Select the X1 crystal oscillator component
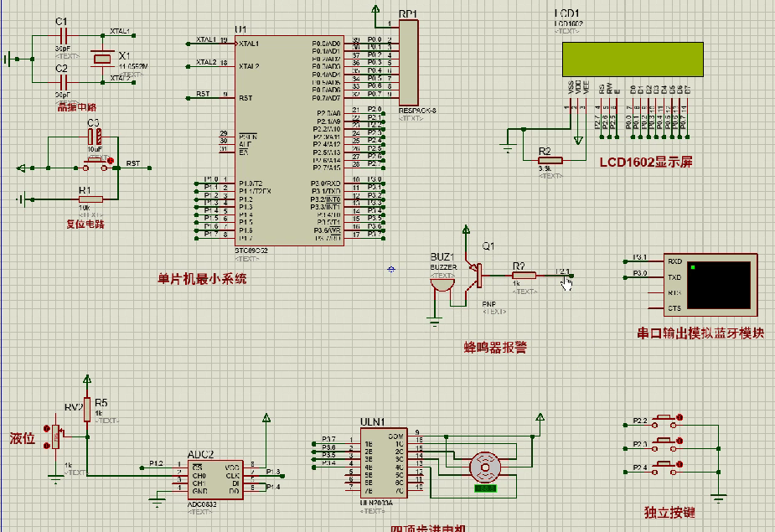 [x=102, y=58]
